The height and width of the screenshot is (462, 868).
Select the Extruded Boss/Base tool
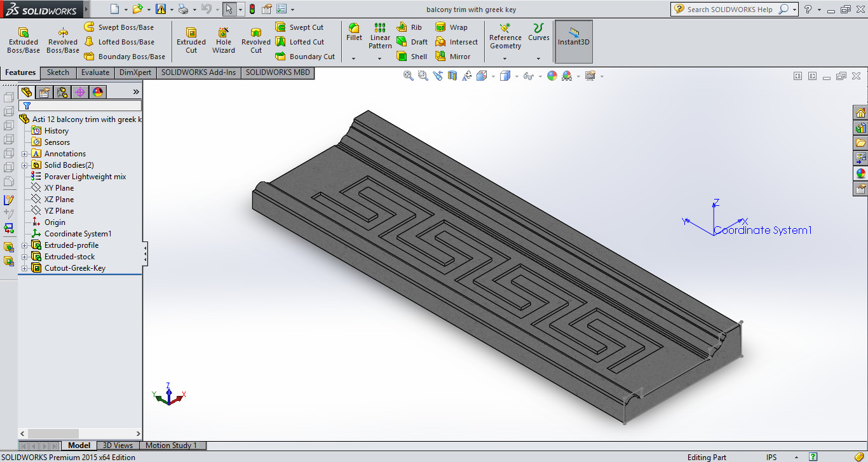tap(24, 40)
